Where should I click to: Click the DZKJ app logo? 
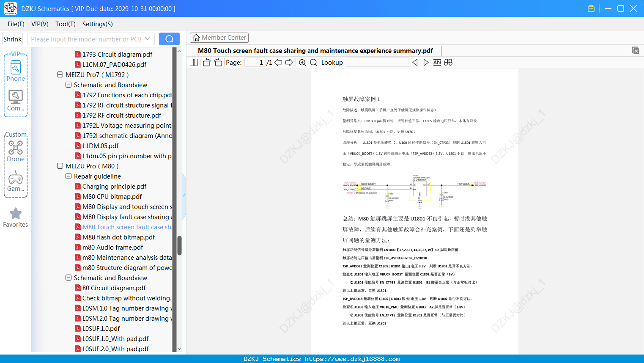[10, 8]
